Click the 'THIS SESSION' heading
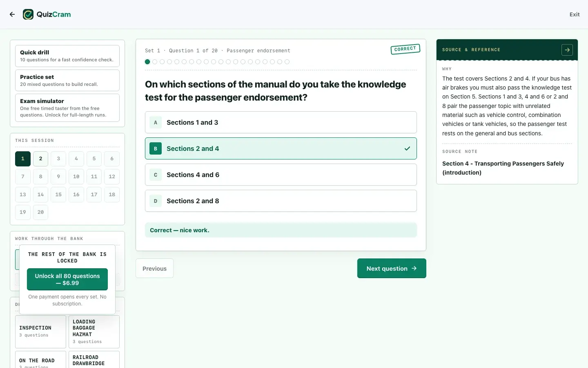588x368 pixels. (35, 141)
